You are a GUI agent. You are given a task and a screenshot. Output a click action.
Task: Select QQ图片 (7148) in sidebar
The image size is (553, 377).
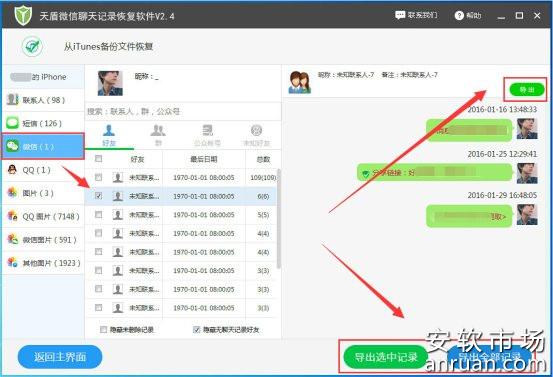[x=43, y=216]
